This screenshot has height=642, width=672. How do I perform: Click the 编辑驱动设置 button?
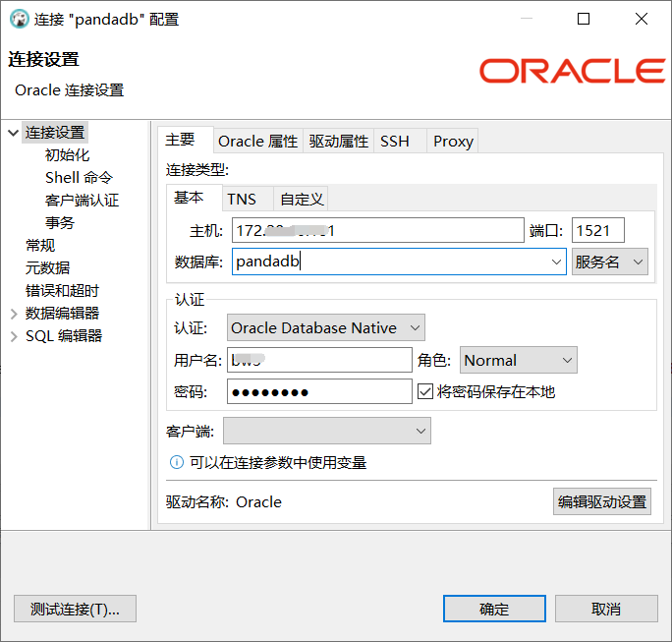[602, 501]
